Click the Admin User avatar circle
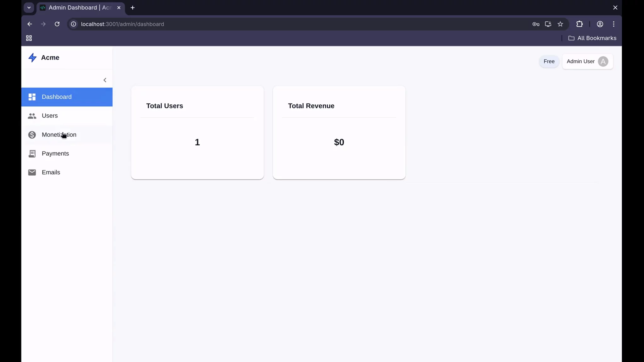Image resolution: width=644 pixels, height=362 pixels. [603, 61]
